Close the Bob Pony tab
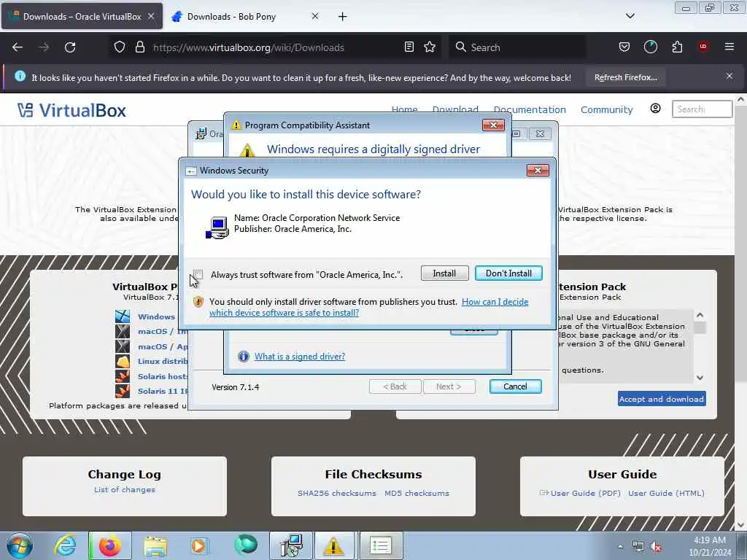 point(315,16)
